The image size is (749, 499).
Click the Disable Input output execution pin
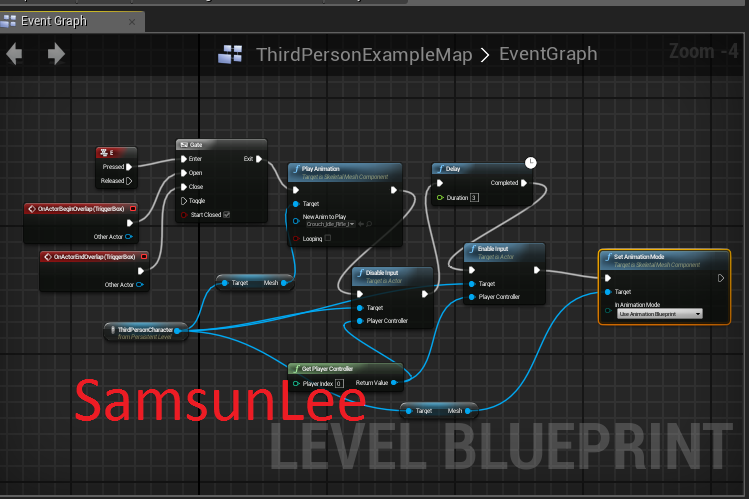(425, 294)
